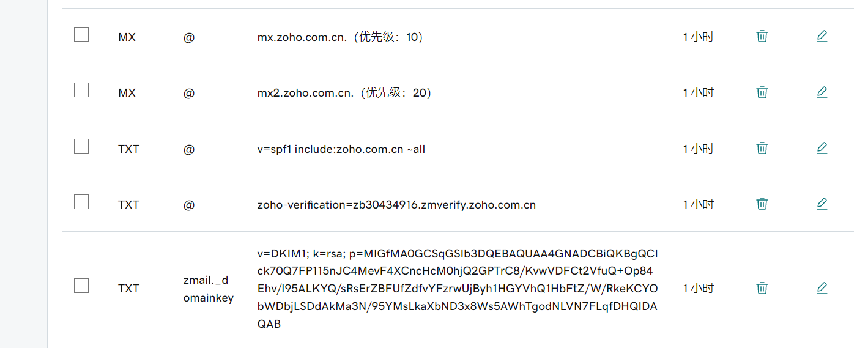Delete the zmail._domainkey DKIM record

pos(762,287)
